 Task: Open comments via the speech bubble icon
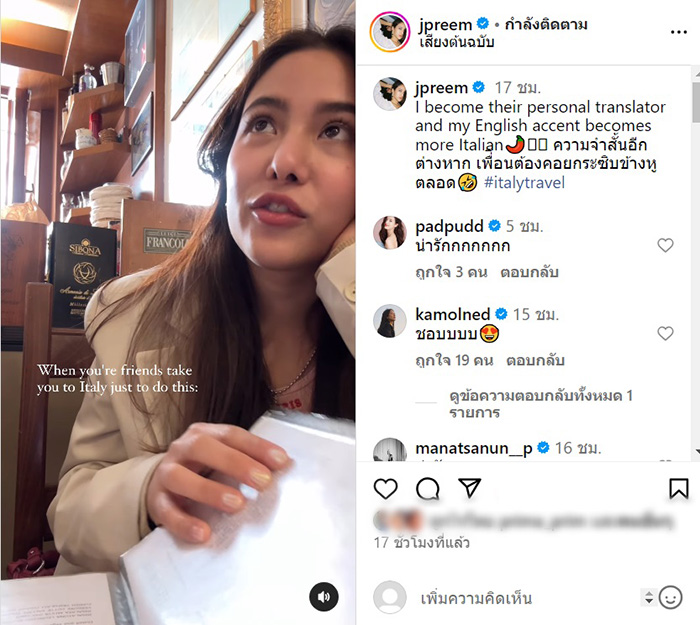click(x=427, y=488)
